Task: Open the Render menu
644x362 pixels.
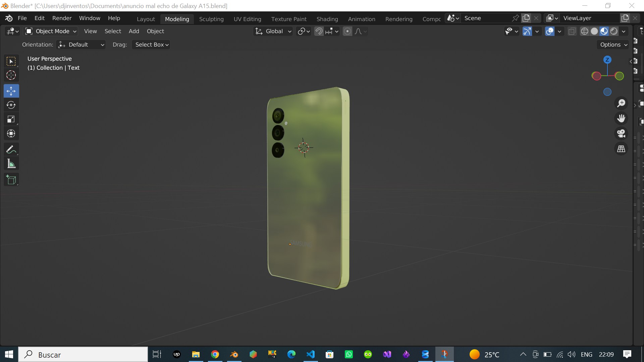Action: (62, 18)
